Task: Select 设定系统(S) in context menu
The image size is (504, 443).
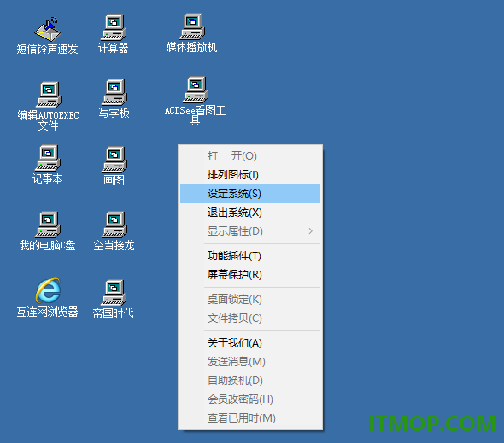Action: click(250, 194)
